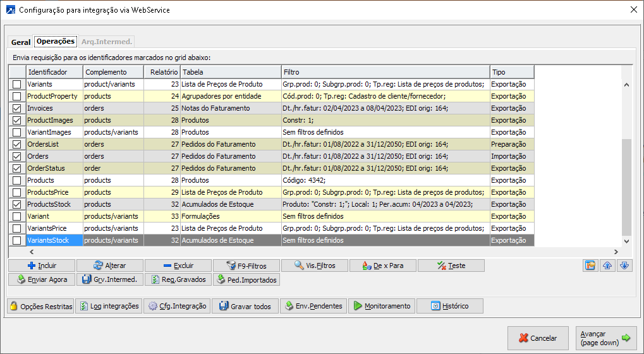Image resolution: width=644 pixels, height=354 pixels.
Task: Check the Variants row checkbox
Action: 17,84
